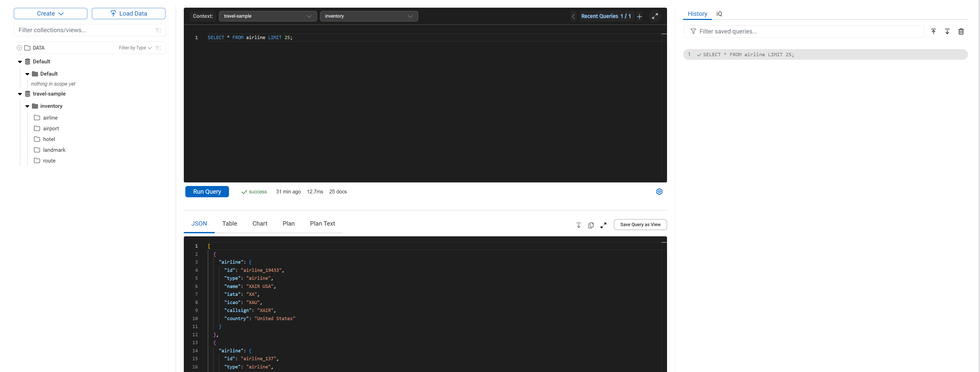
Task: Export query history with the down-arrow icon
Action: coord(947,31)
